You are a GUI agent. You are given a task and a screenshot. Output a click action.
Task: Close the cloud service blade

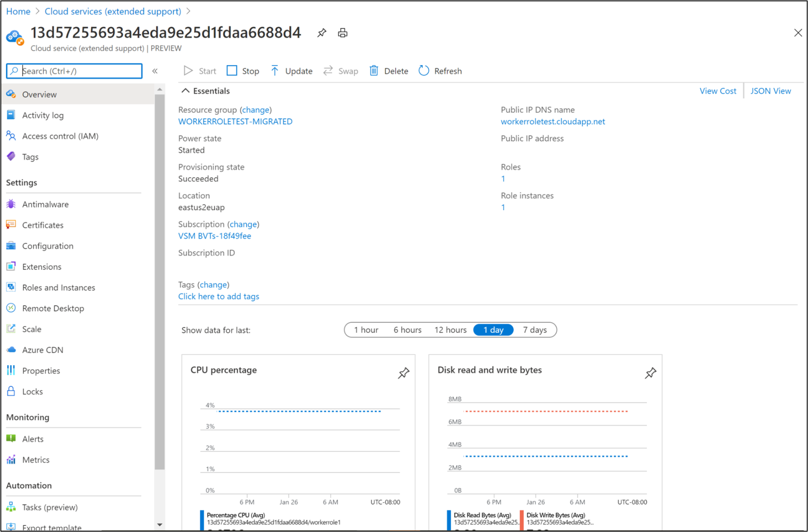pos(798,33)
